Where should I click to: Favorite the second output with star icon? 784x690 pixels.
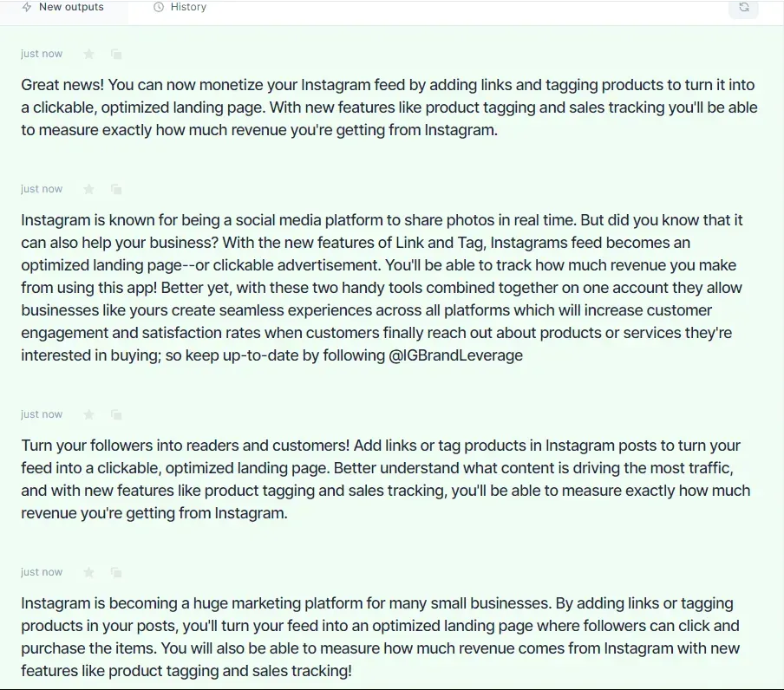click(x=89, y=189)
